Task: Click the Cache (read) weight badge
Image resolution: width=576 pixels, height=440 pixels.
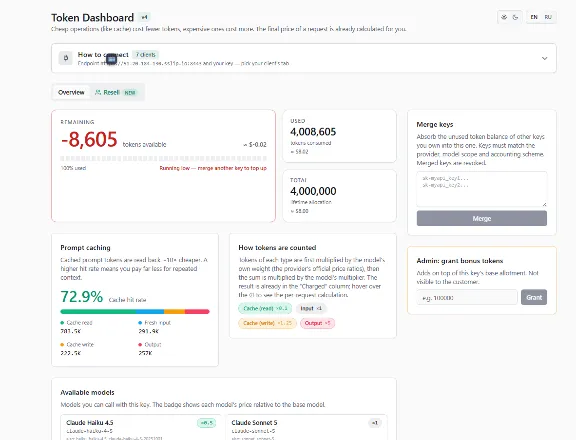Action: coord(265,309)
